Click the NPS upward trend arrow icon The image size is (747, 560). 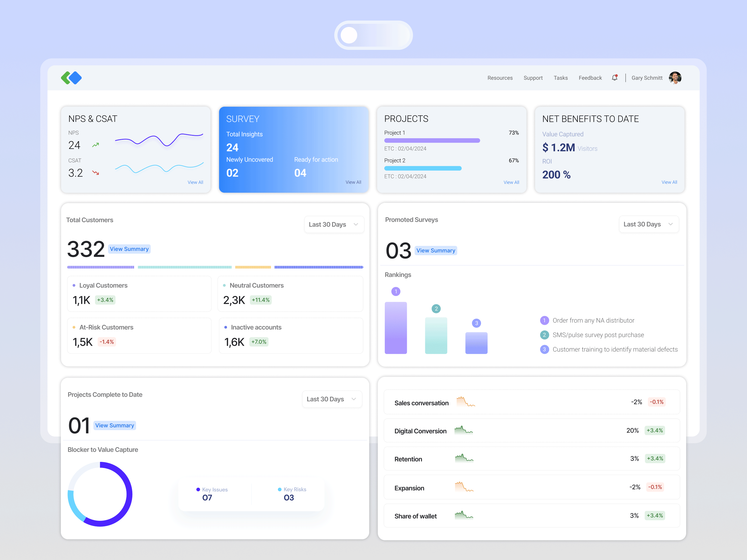pos(95,145)
